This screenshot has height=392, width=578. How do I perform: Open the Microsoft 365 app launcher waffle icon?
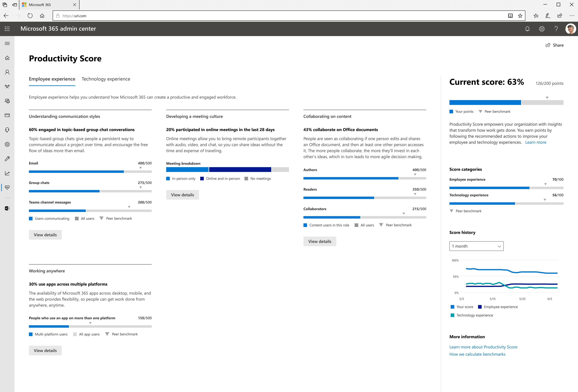tap(8, 29)
